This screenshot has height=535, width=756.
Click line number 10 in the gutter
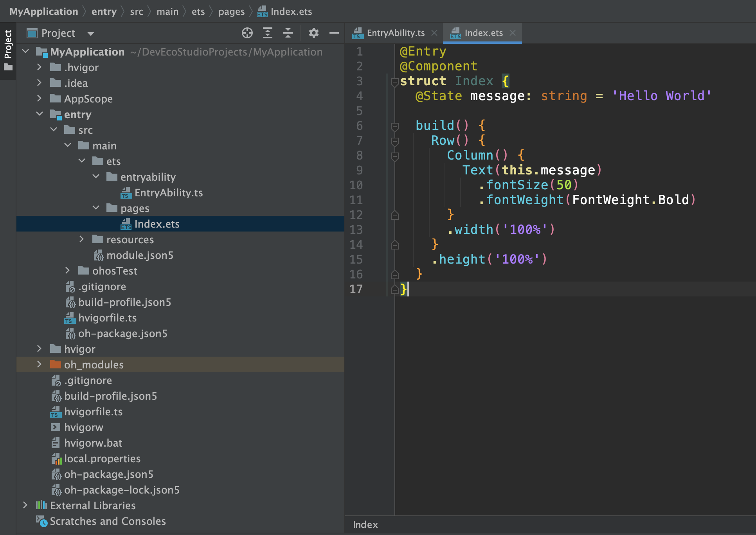pyautogui.click(x=356, y=185)
